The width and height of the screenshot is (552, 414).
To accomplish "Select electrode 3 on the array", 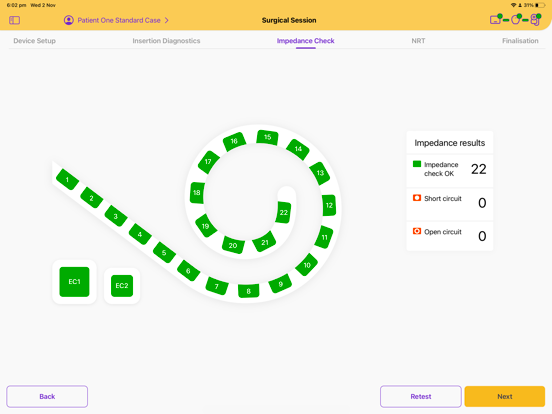I will point(116,216).
